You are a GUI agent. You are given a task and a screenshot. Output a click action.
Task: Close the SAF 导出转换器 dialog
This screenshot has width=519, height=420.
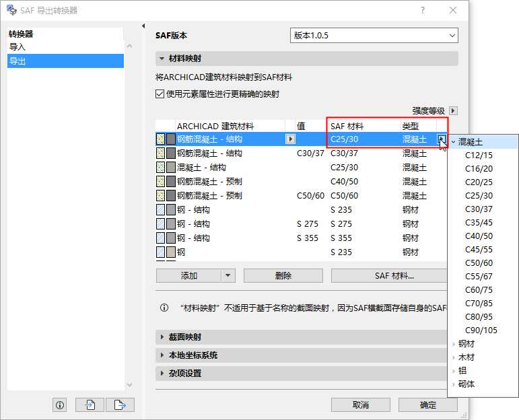click(453, 10)
